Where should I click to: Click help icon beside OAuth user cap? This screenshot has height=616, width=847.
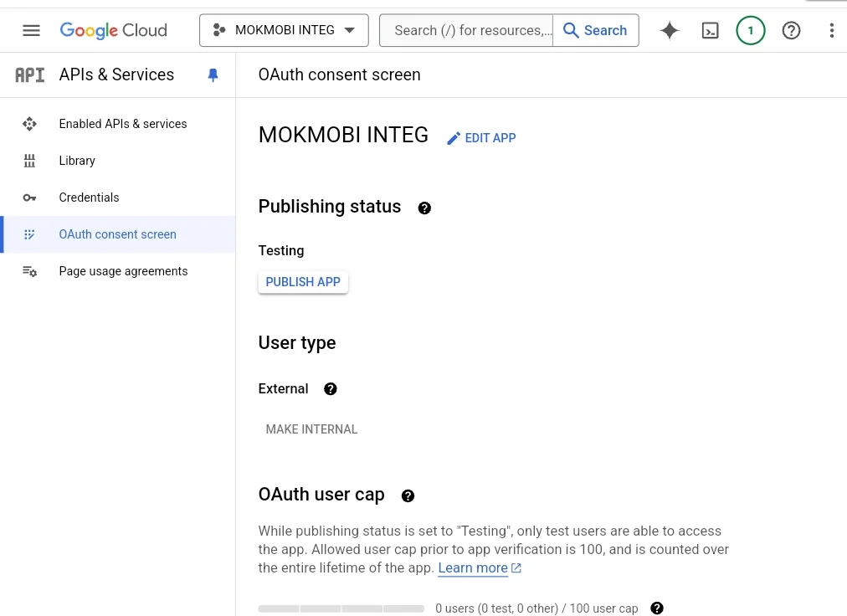(x=408, y=496)
